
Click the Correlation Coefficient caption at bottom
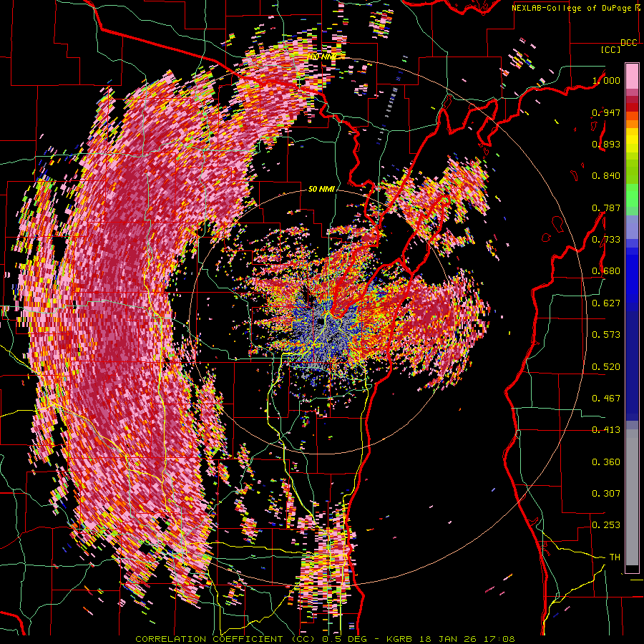pyautogui.click(x=325, y=639)
